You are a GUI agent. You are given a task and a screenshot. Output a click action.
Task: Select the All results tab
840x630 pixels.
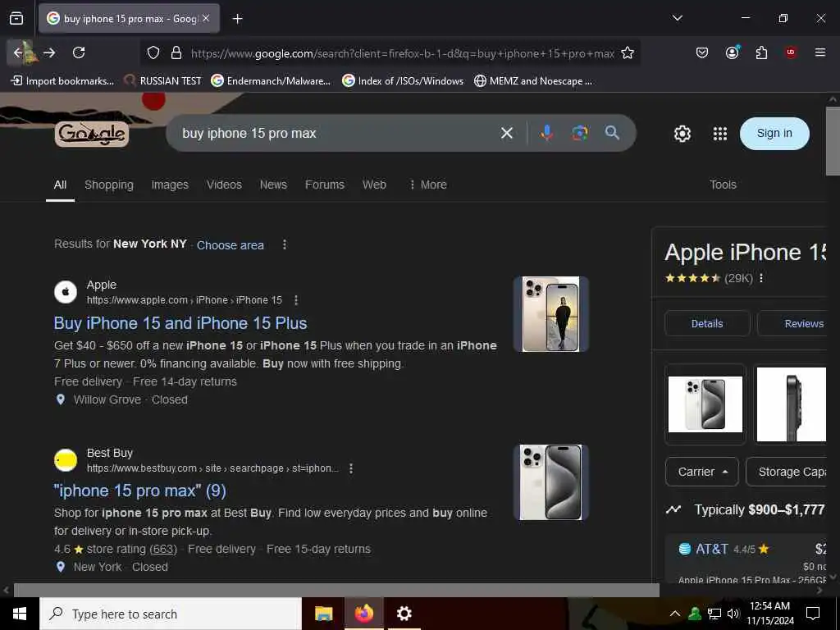click(60, 185)
